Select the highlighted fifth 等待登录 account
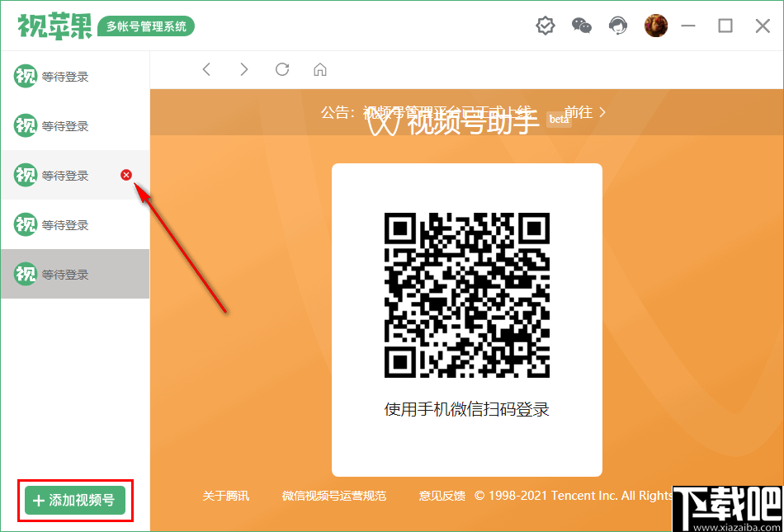The height and width of the screenshot is (532, 784). pos(62,274)
